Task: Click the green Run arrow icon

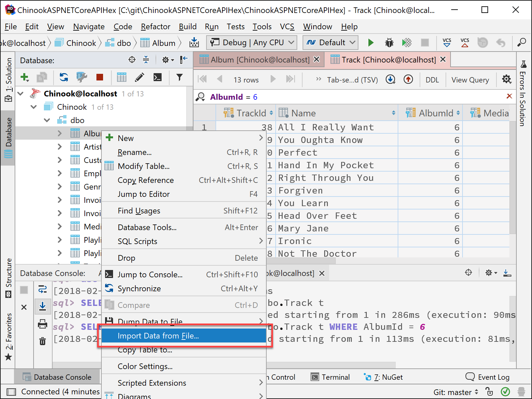Action: pyautogui.click(x=371, y=43)
